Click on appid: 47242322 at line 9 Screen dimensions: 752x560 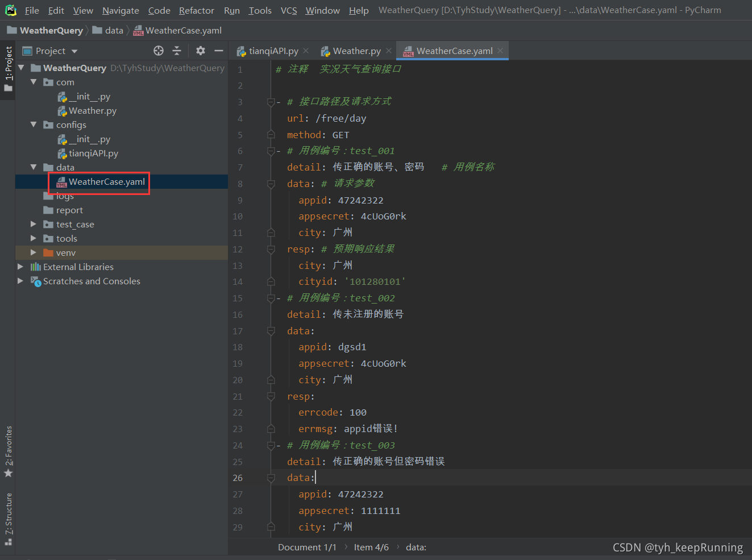tap(341, 200)
